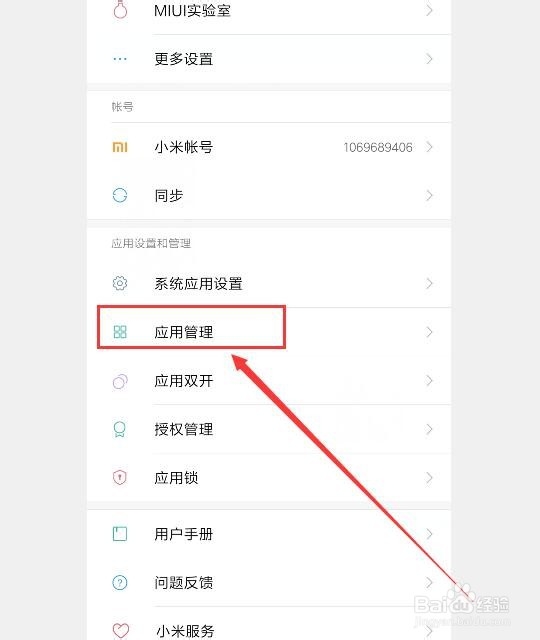Image resolution: width=540 pixels, height=640 pixels.
Task: Open chevron beside 应用锁
Action: [x=429, y=478]
